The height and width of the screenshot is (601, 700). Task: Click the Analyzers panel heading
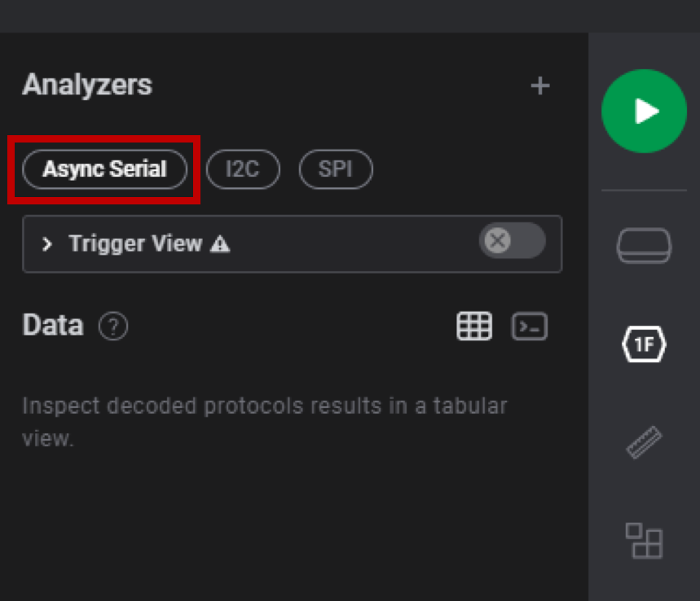[87, 85]
